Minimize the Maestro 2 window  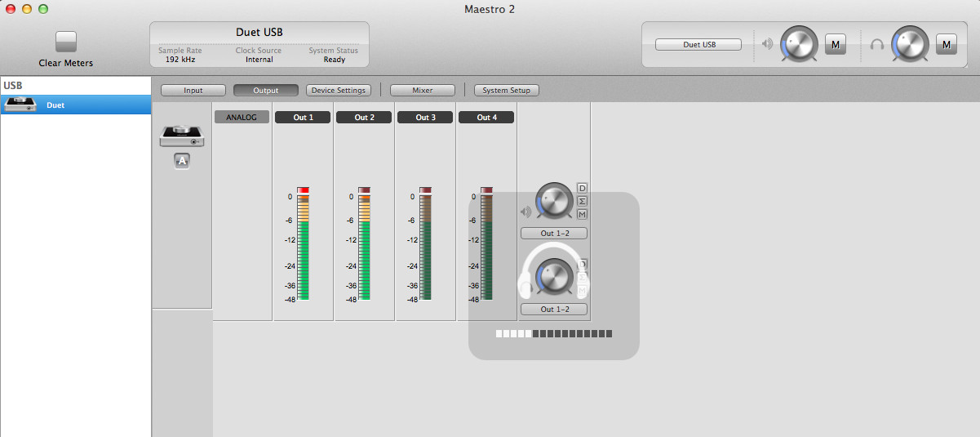click(27, 9)
